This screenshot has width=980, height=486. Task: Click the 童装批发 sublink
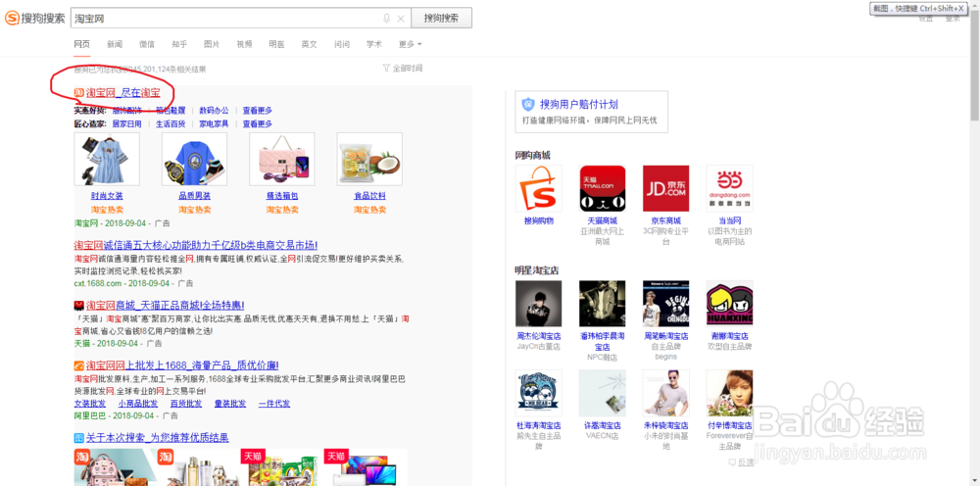230,404
